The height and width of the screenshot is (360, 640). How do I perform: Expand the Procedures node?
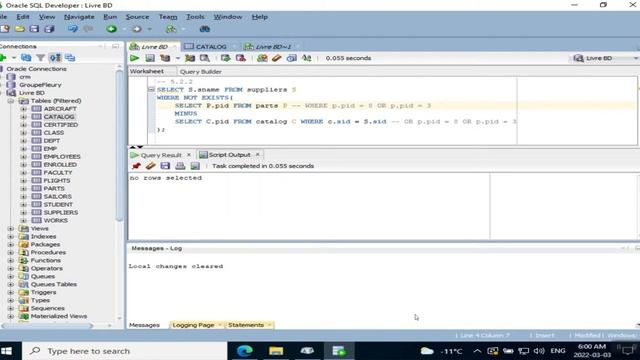[11, 253]
